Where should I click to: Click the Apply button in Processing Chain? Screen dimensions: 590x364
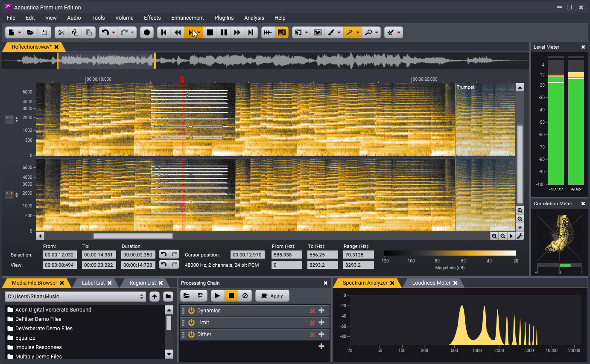pos(272,296)
